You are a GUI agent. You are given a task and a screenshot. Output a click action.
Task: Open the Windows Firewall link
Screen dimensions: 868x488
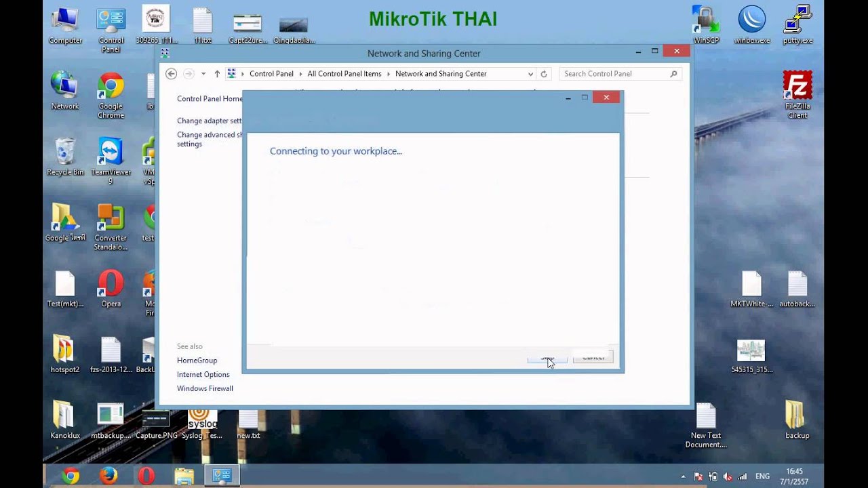coord(205,388)
